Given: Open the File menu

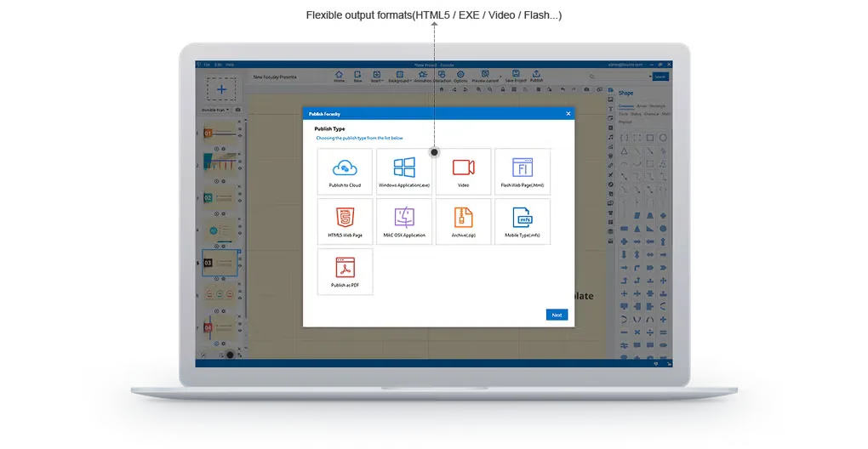Looking at the screenshot, I should [207, 65].
